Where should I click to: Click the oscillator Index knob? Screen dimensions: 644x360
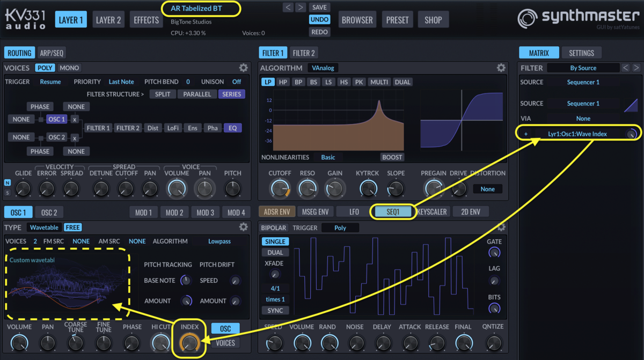click(x=189, y=343)
